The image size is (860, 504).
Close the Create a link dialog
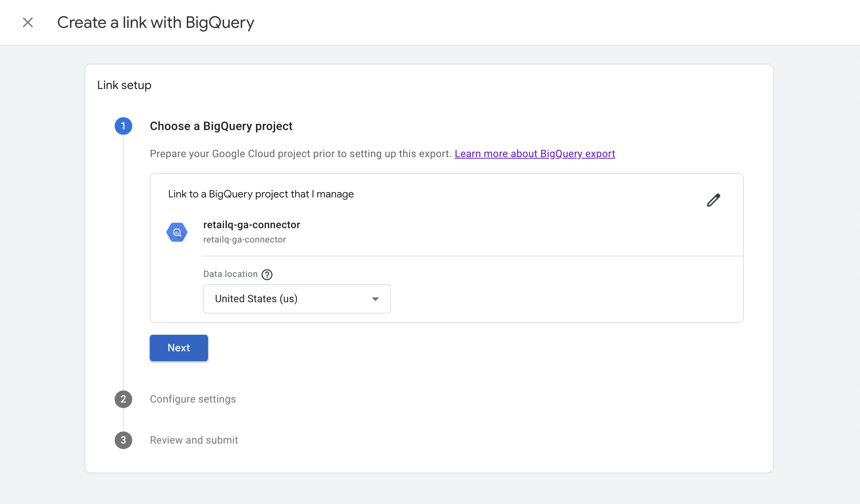coord(28,23)
